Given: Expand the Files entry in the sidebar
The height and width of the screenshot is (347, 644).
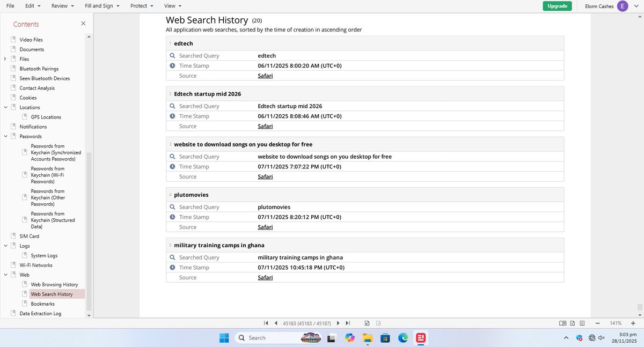Looking at the screenshot, I should pos(5,58).
